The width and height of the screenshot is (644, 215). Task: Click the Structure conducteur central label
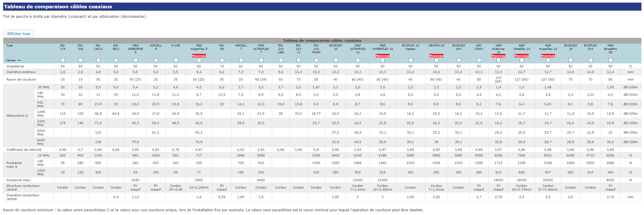(x=23, y=187)
